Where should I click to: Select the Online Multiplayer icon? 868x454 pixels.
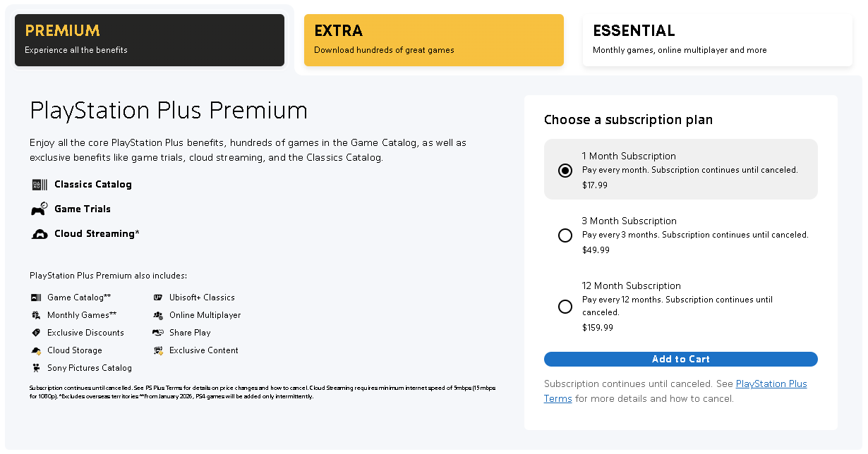[x=157, y=314]
